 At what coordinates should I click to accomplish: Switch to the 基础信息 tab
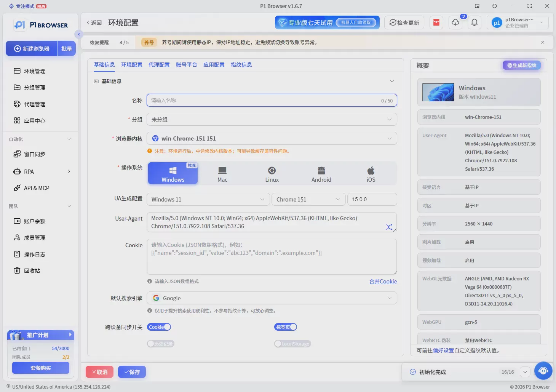(x=104, y=65)
